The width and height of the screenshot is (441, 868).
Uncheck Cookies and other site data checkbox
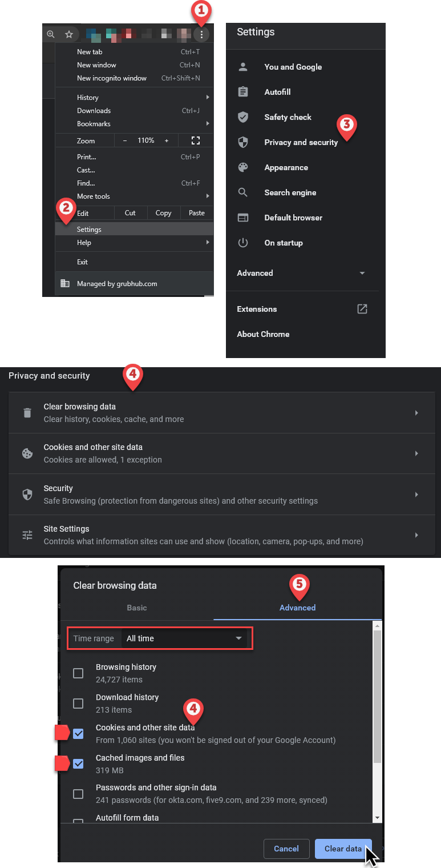[78, 734]
